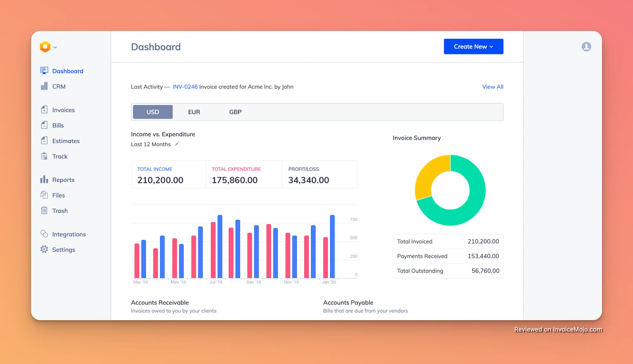Click the Trash bin icon

pos(44,210)
